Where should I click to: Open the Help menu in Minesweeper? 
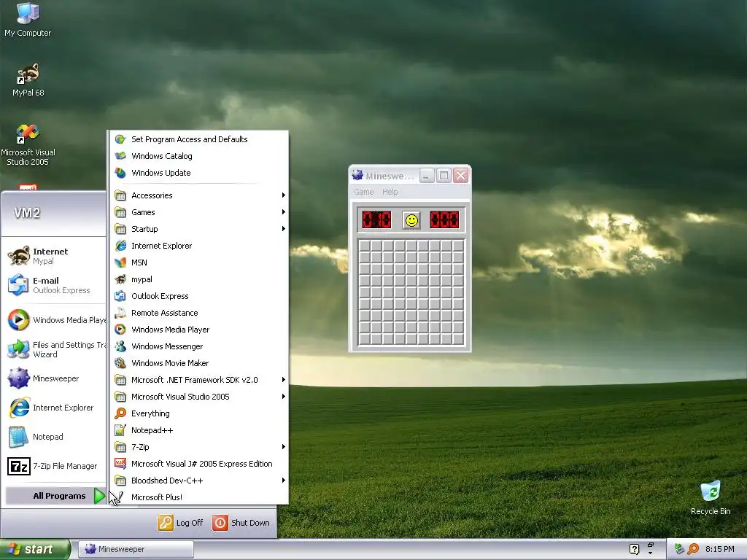tap(390, 192)
